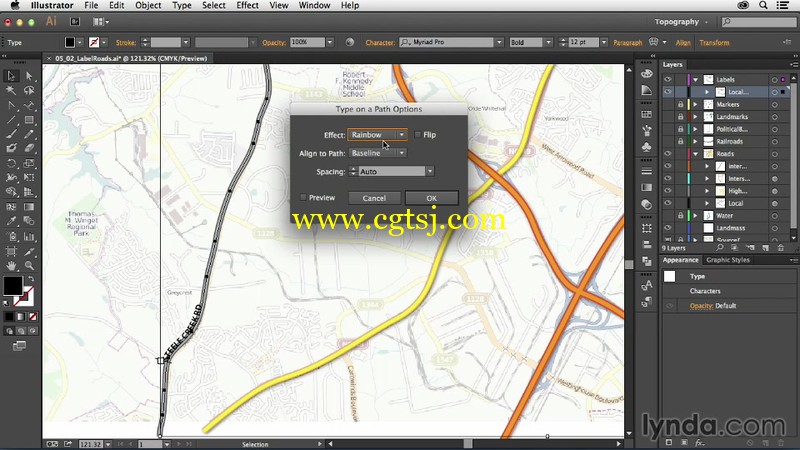Unlock the Water layer
The width and height of the screenshot is (800, 450).
[x=681, y=215]
